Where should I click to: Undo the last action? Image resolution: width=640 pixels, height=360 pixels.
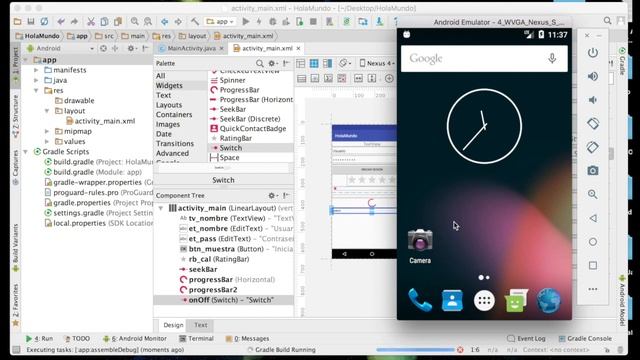61,22
